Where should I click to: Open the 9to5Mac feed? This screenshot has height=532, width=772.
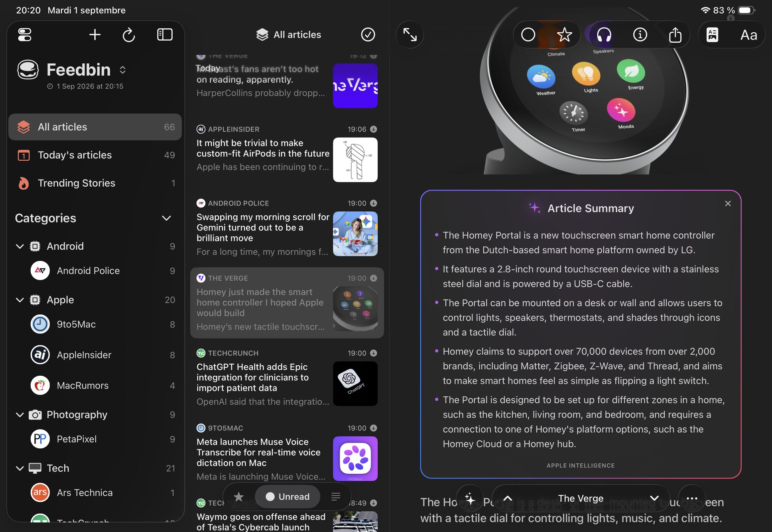(x=95, y=324)
